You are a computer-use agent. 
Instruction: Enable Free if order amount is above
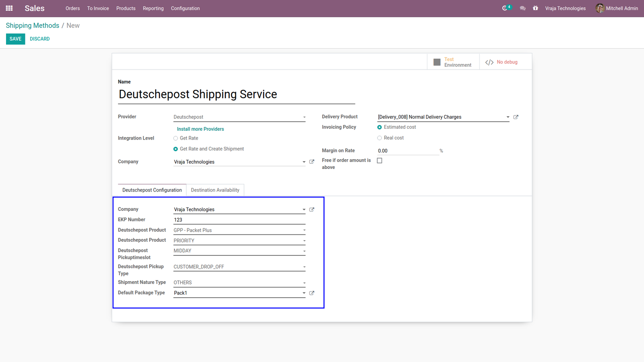[380, 160]
